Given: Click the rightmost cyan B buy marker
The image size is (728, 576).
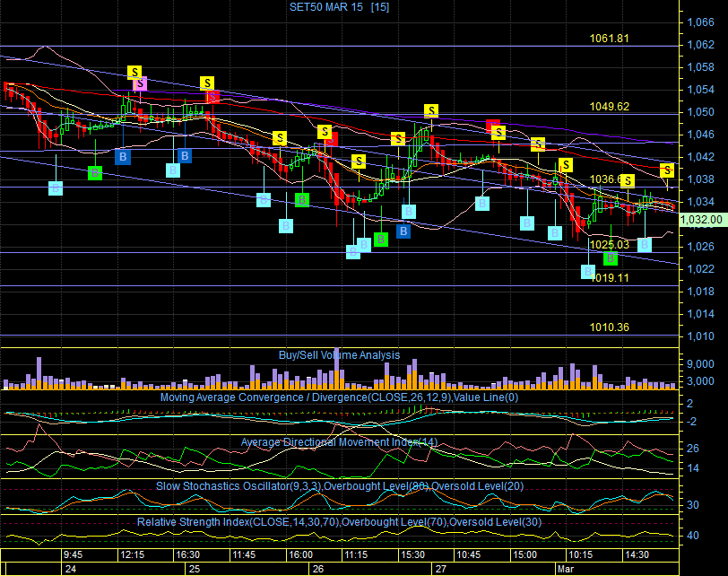Looking at the screenshot, I should point(645,245).
